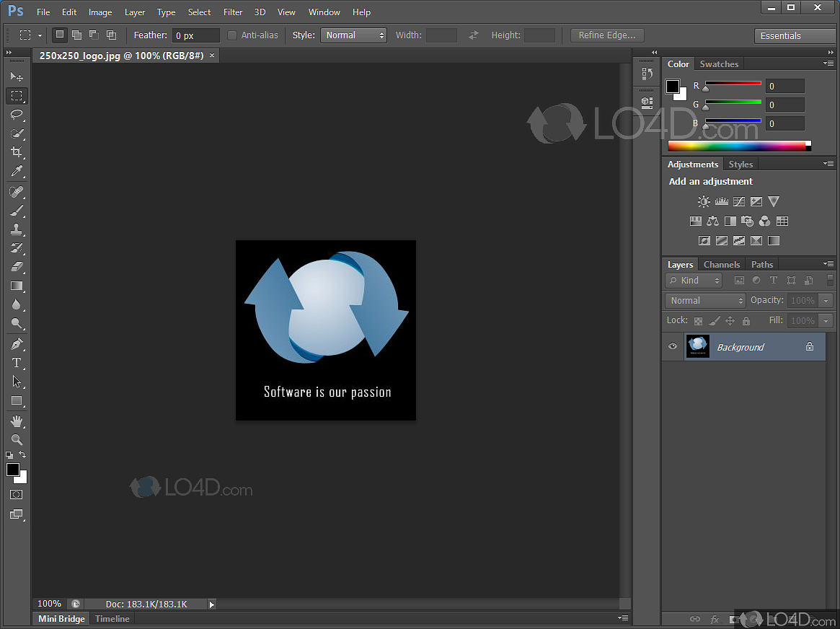Enable the Anti-alias checkbox
840x629 pixels.
232,35
